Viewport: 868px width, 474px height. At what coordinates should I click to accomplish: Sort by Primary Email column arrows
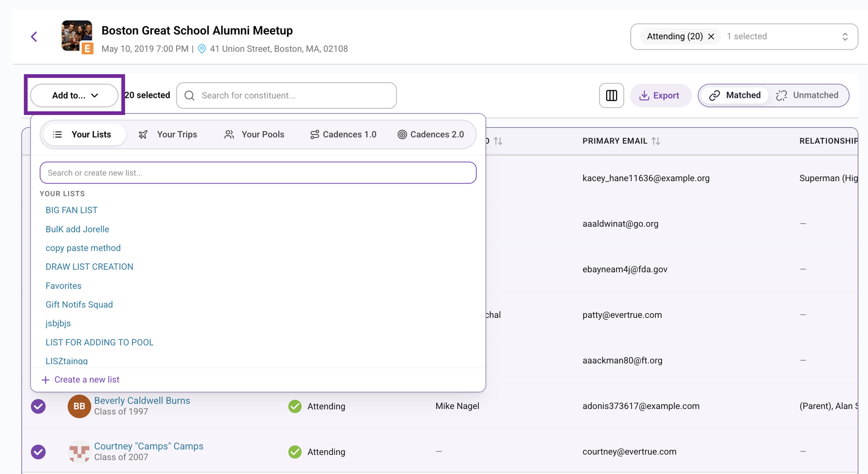point(656,141)
